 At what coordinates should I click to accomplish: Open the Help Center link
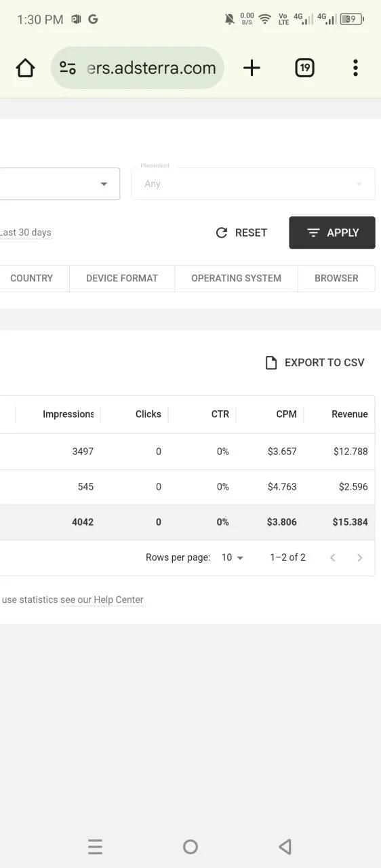pos(119,599)
